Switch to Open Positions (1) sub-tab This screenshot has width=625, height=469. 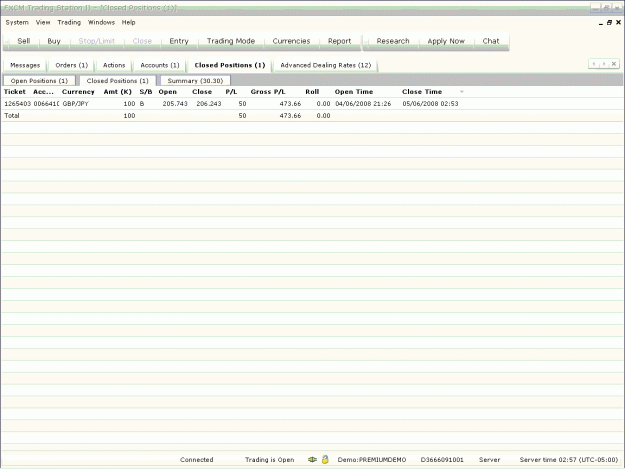click(x=39, y=80)
